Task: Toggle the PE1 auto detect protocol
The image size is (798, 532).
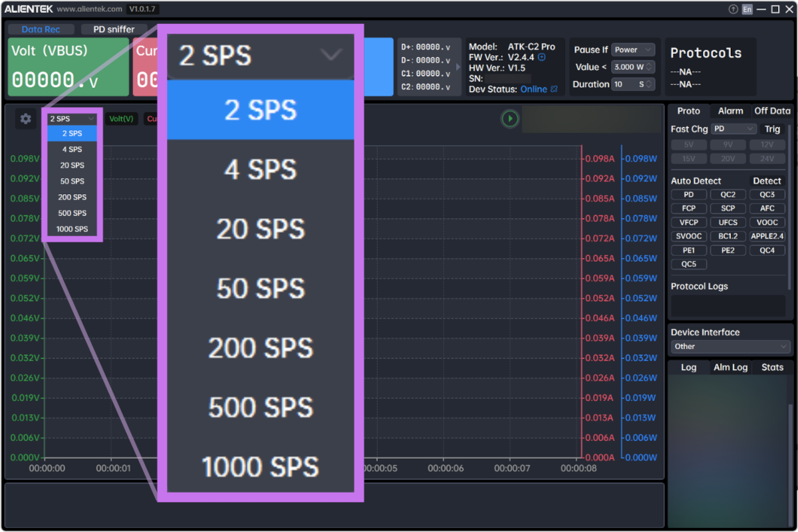Action: tap(688, 251)
